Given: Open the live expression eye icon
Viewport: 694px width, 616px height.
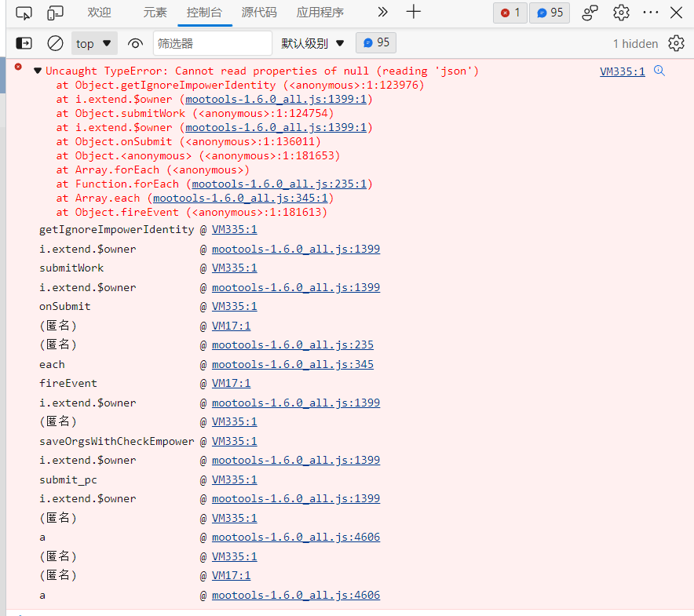Looking at the screenshot, I should point(135,44).
